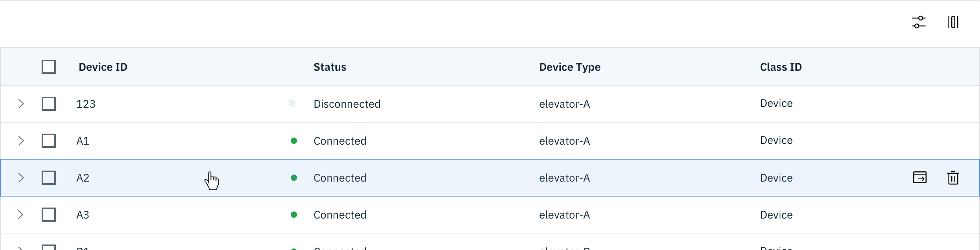
Task: Click the elevator-A type of device A3
Action: [565, 215]
